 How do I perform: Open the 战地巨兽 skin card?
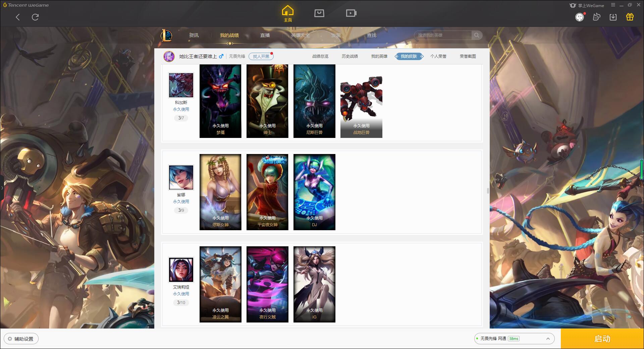pyautogui.click(x=361, y=101)
